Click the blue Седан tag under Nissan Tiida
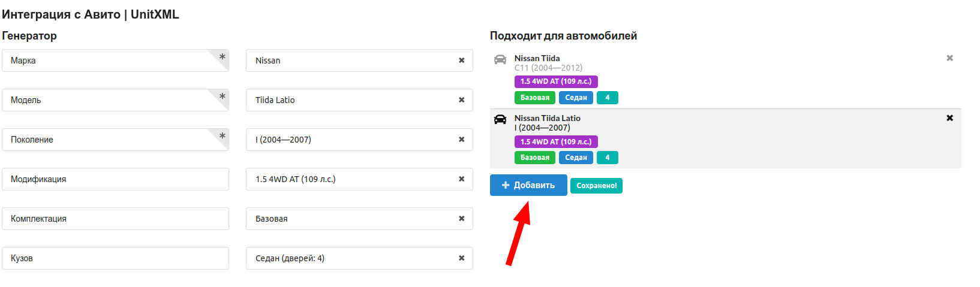Image resolution: width=980 pixels, height=287 pixels. (576, 98)
